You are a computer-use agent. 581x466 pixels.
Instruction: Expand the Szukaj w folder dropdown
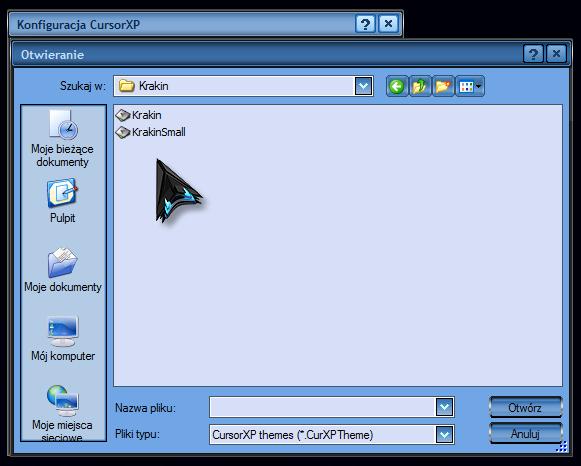click(363, 87)
